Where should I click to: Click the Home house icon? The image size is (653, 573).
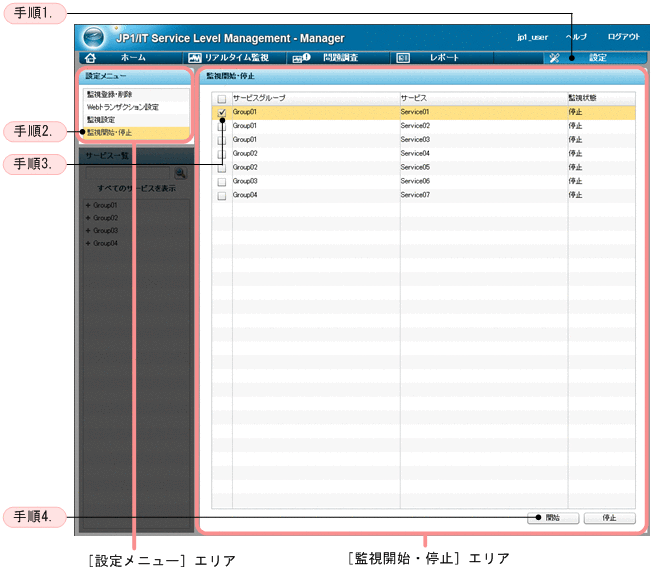click(x=90, y=58)
